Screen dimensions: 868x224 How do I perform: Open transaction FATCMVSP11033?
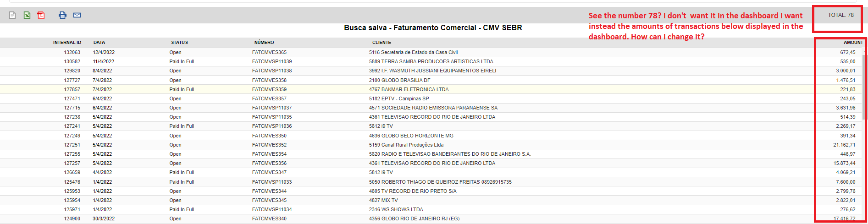[x=272, y=182]
